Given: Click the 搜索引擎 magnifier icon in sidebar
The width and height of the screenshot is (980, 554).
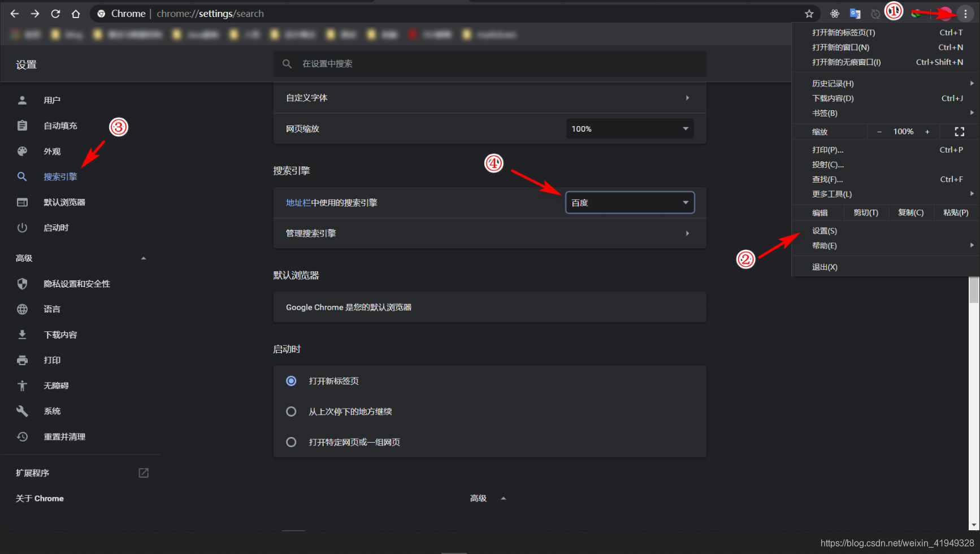Looking at the screenshot, I should pyautogui.click(x=22, y=176).
